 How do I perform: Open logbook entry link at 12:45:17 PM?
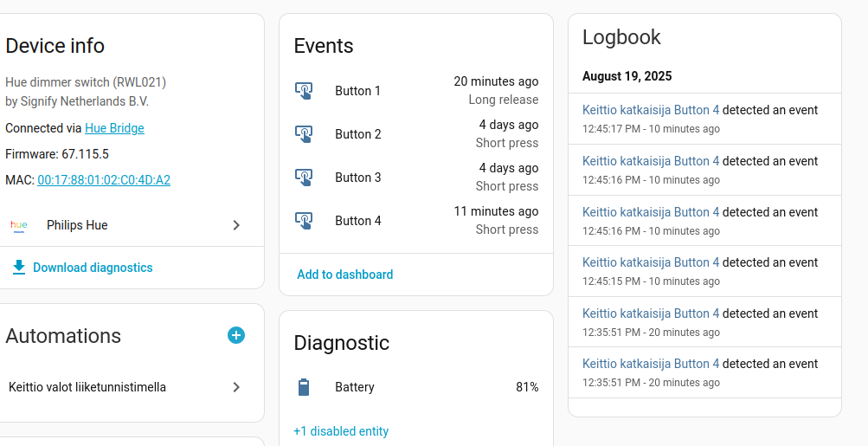[x=651, y=110]
